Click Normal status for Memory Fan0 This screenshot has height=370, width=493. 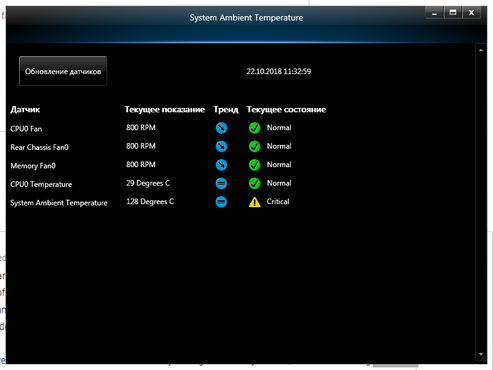tap(279, 165)
